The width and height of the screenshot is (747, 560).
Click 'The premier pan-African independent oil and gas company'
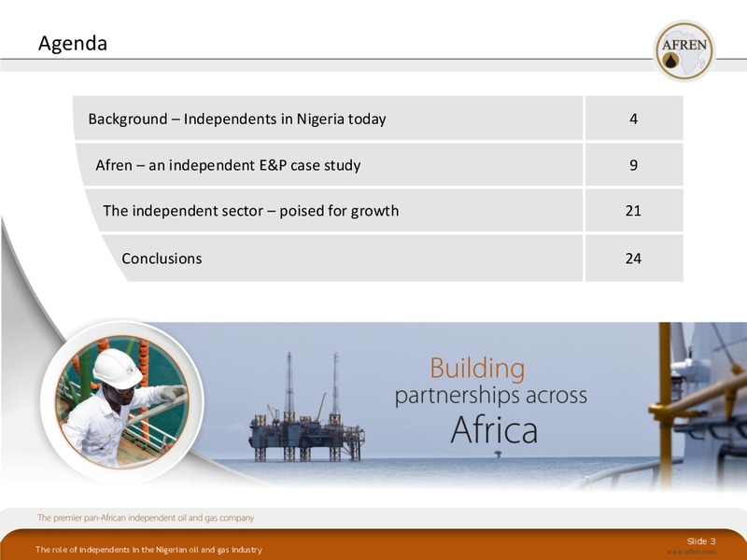point(146,518)
